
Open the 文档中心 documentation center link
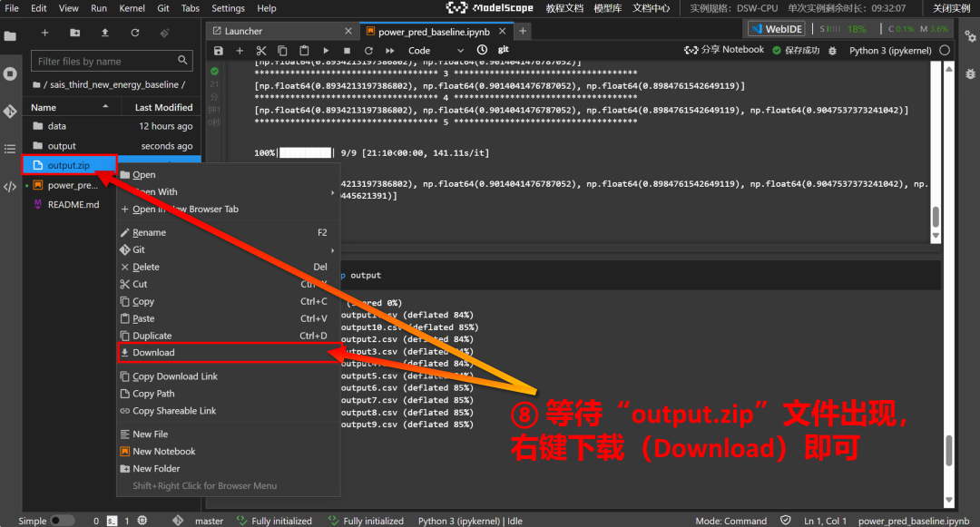pyautogui.click(x=651, y=8)
